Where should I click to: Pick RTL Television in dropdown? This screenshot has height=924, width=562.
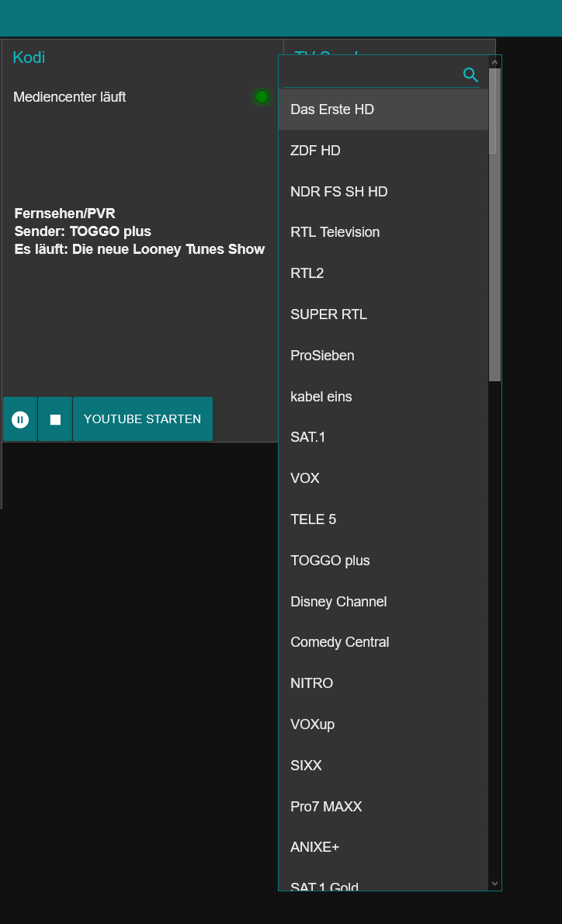383,232
